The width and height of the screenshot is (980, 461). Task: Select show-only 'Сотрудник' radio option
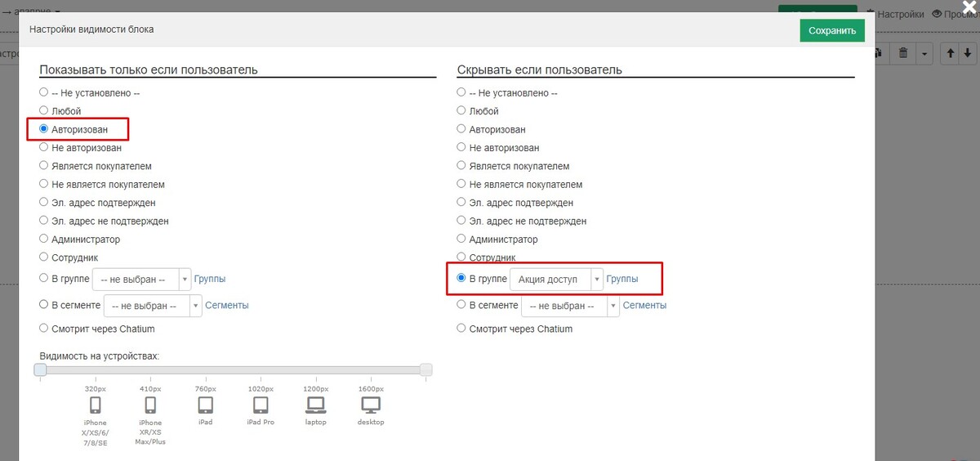tap(44, 257)
